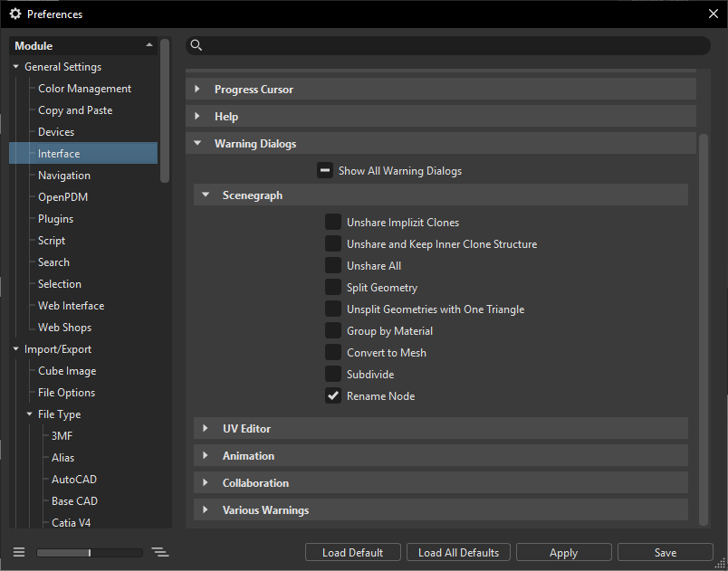Enable the Split Geometry warning checkbox

[333, 288]
